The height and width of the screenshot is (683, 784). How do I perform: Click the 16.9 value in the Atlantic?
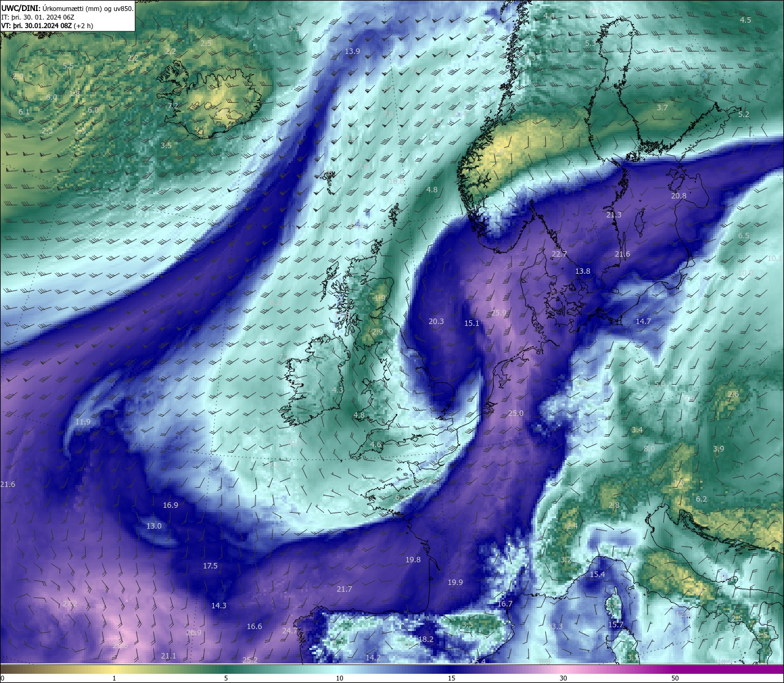click(x=170, y=505)
